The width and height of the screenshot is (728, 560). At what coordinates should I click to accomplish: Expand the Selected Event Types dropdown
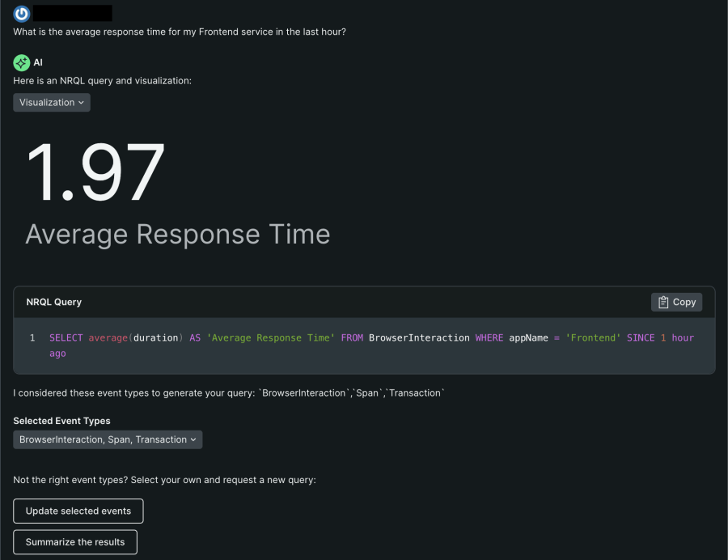pyautogui.click(x=108, y=439)
